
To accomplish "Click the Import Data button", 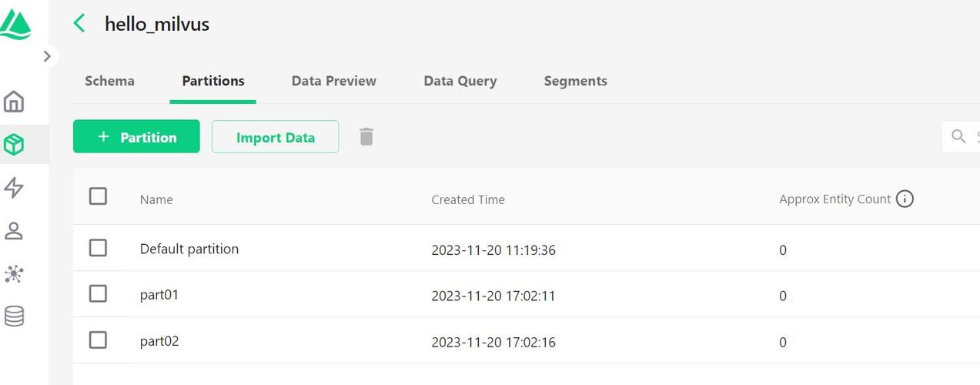I will coord(275,137).
